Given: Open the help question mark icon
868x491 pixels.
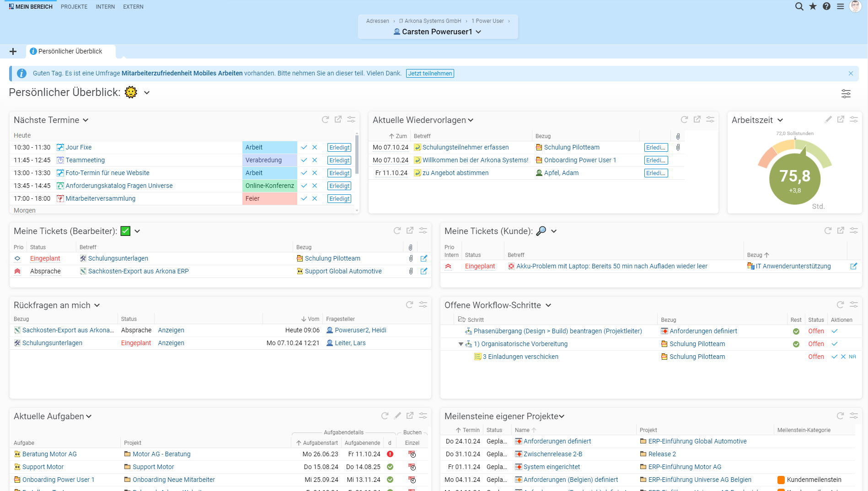Looking at the screenshot, I should (x=826, y=6).
